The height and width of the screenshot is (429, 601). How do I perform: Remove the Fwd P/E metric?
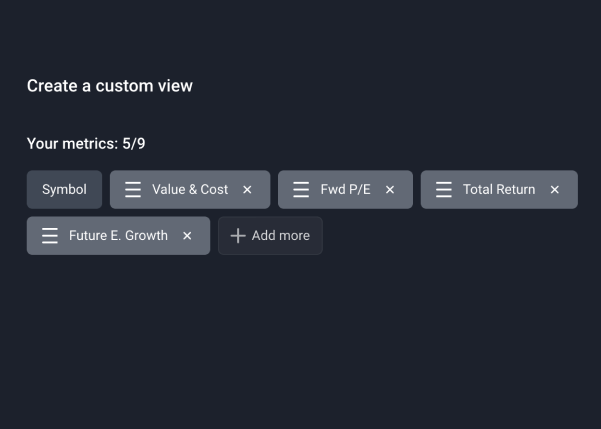coord(390,190)
